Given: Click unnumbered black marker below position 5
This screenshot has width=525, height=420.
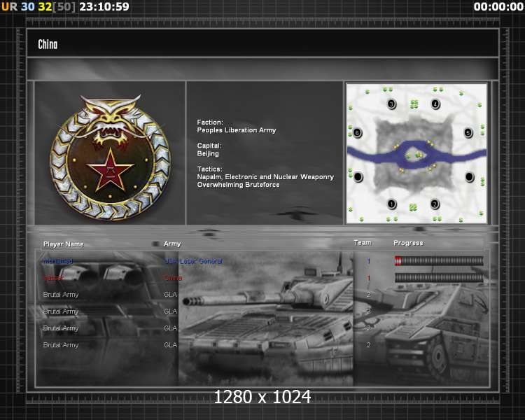Looking at the screenshot, I should coord(470,176).
